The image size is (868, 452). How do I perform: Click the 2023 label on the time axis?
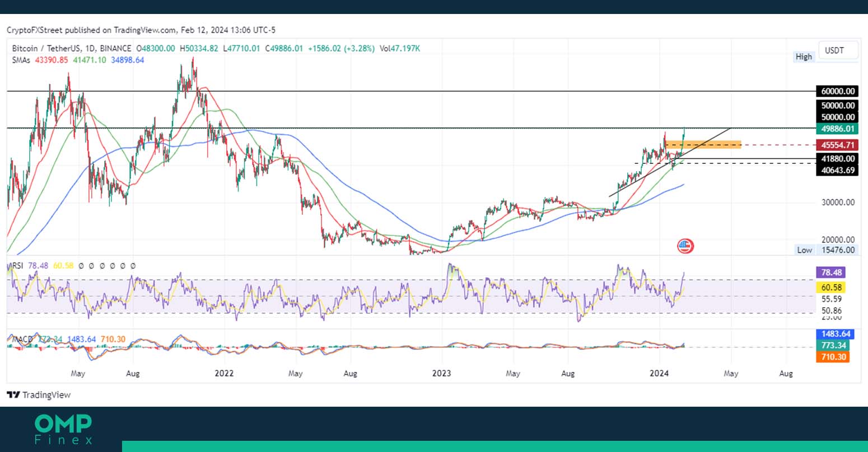pos(442,373)
